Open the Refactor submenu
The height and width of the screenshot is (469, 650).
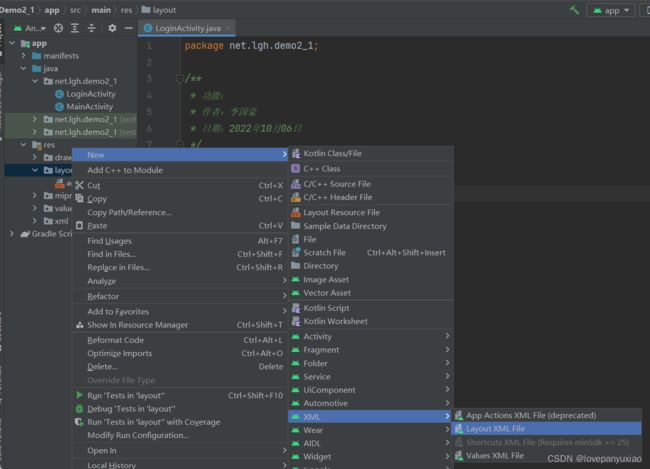pos(180,296)
